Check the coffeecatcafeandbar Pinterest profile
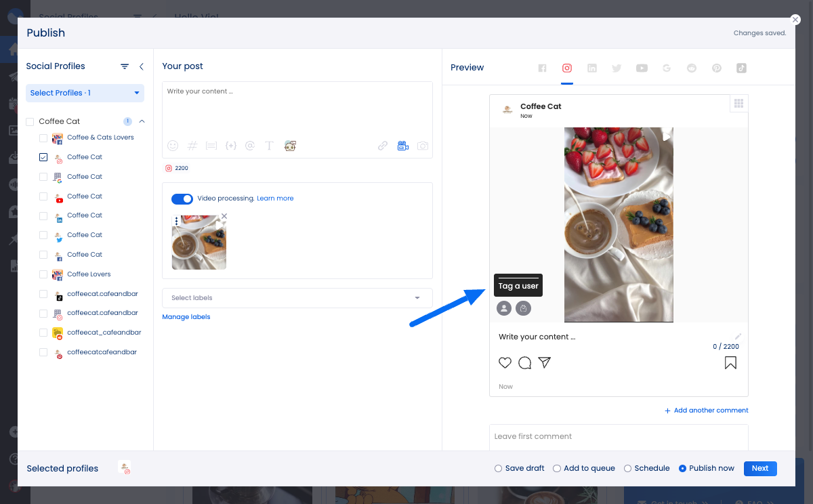 tap(43, 352)
